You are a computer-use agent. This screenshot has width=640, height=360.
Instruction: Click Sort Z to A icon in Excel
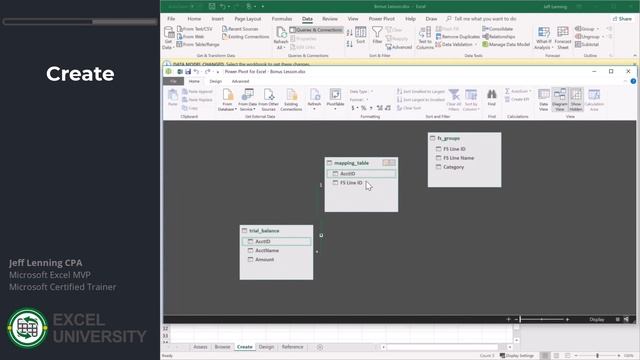click(349, 44)
